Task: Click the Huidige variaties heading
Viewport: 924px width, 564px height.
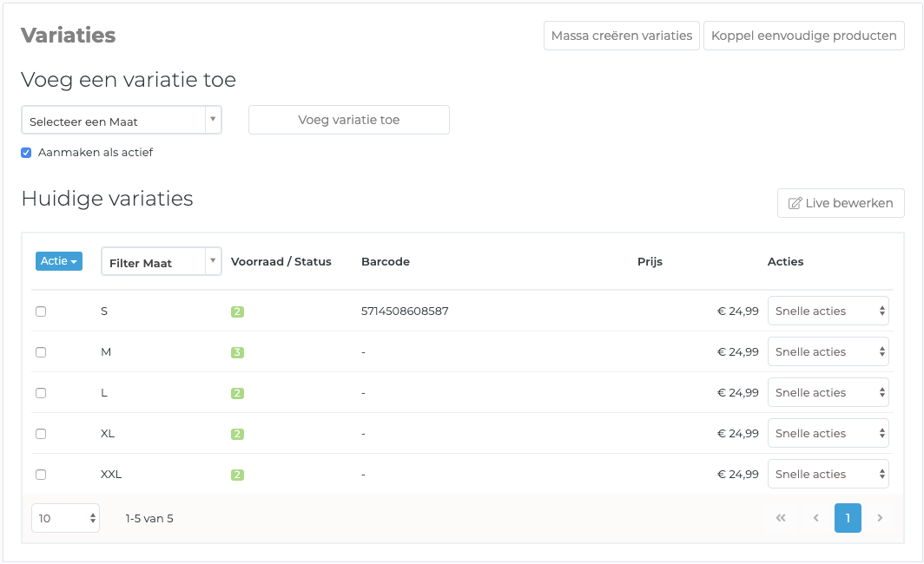Action: point(108,199)
